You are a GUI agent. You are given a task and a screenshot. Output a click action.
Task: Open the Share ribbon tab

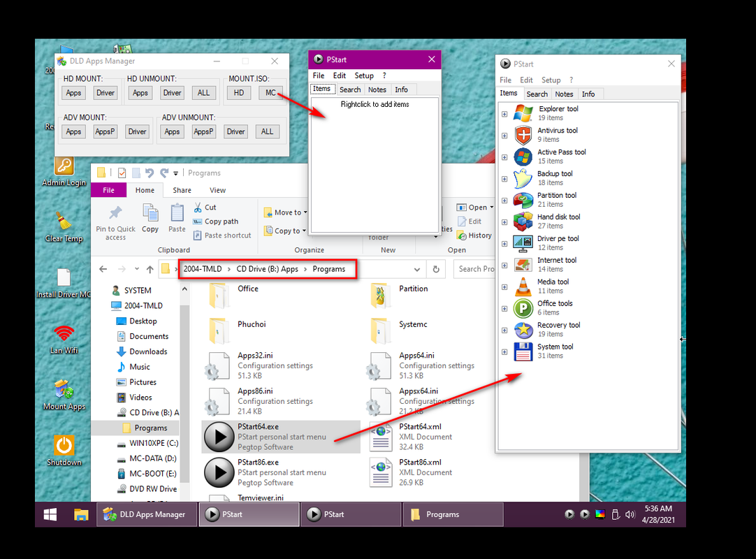[182, 191]
